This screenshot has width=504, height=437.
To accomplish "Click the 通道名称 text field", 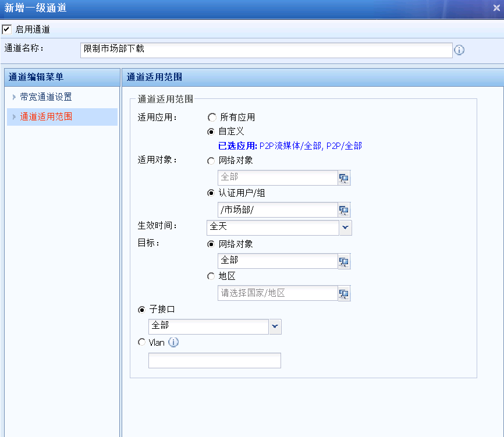I will 266,50.
